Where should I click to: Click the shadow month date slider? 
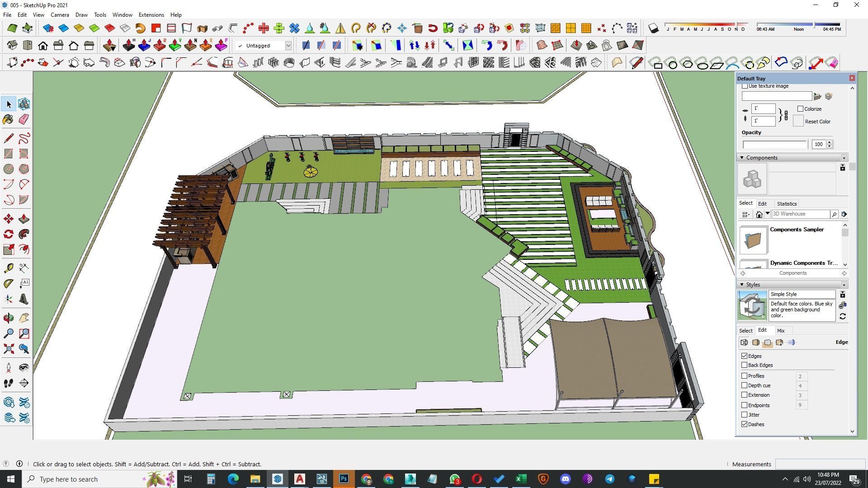pyautogui.click(x=707, y=24)
